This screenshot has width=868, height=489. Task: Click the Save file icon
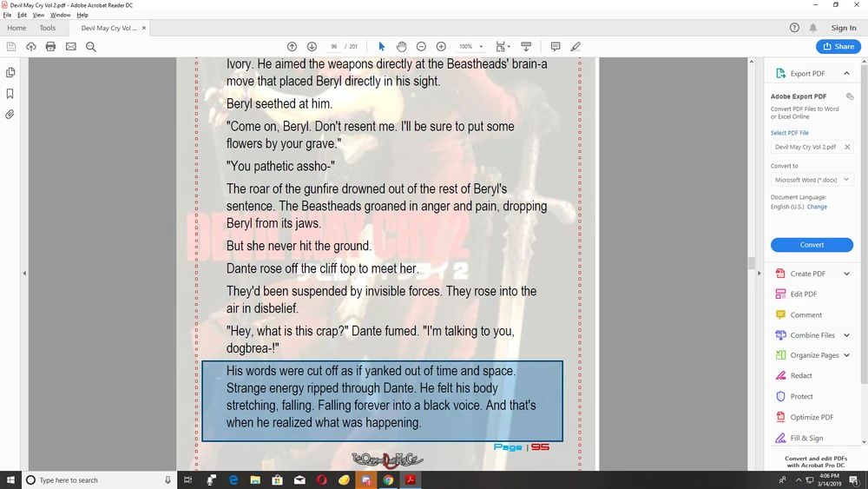click(x=11, y=47)
